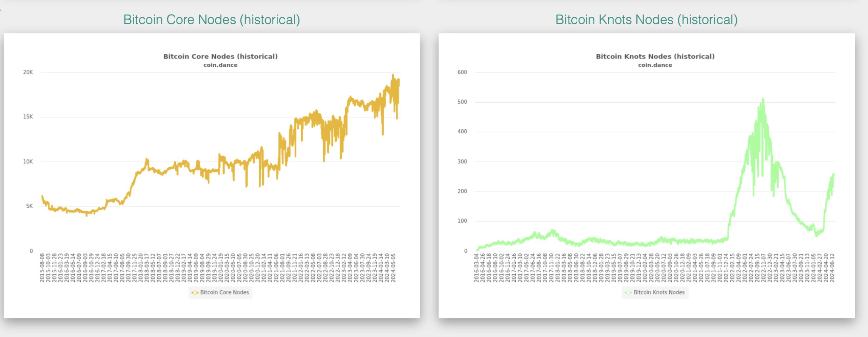868x337 pixels.
Task: Click the 2016-03-04 date on Knots chart
Action: pyautogui.click(x=476, y=268)
